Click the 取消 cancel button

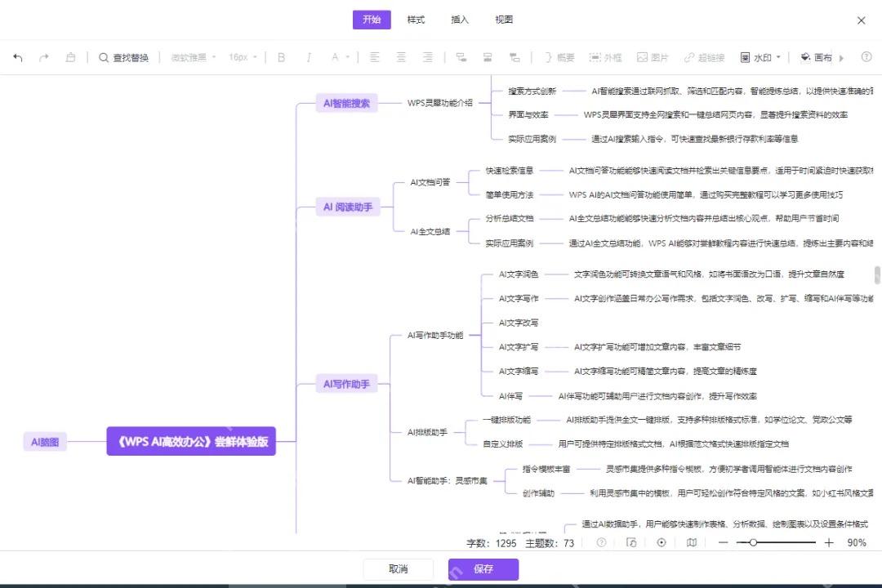click(x=399, y=569)
